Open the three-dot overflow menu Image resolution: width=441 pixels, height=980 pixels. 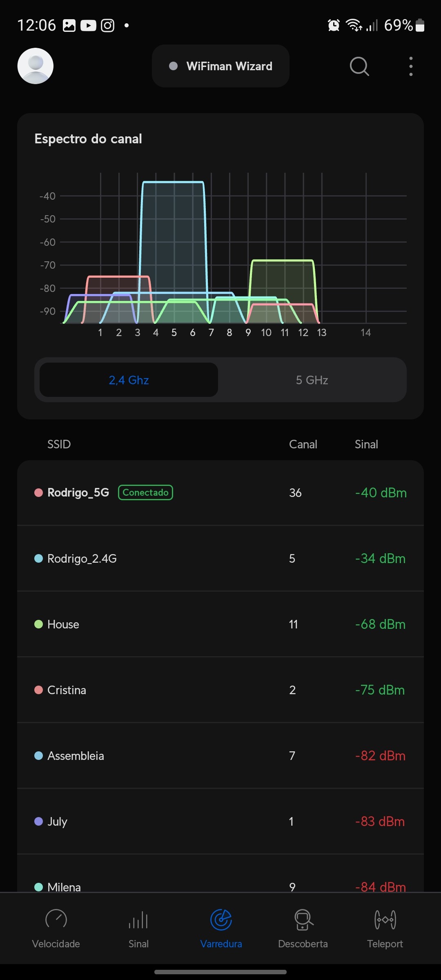pos(411,66)
